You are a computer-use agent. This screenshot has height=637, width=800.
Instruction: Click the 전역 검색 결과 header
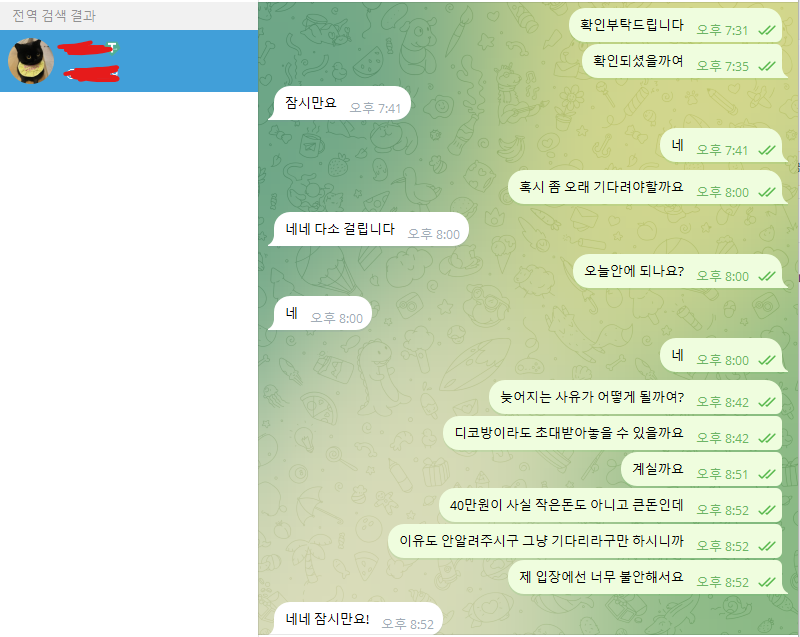click(54, 16)
